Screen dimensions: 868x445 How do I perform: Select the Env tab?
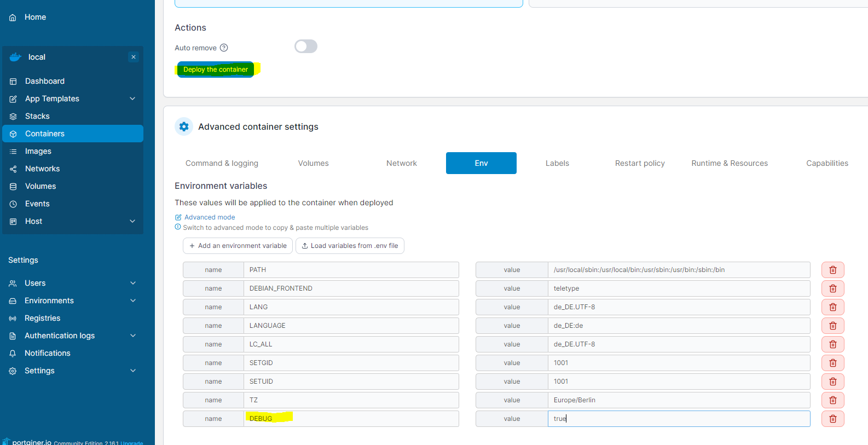(481, 163)
